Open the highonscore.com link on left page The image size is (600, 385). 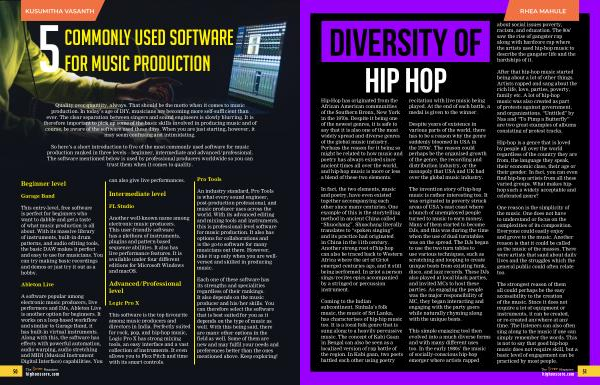[42, 374]
